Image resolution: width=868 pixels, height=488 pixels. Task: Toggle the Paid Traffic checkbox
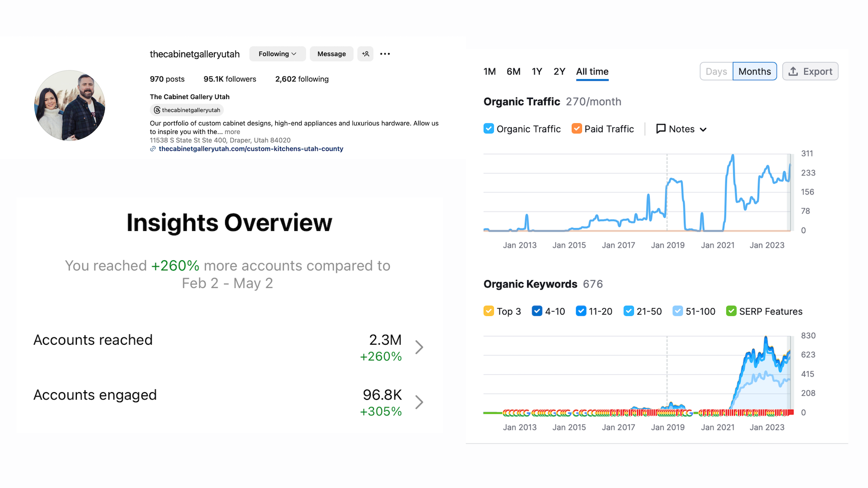click(x=577, y=129)
